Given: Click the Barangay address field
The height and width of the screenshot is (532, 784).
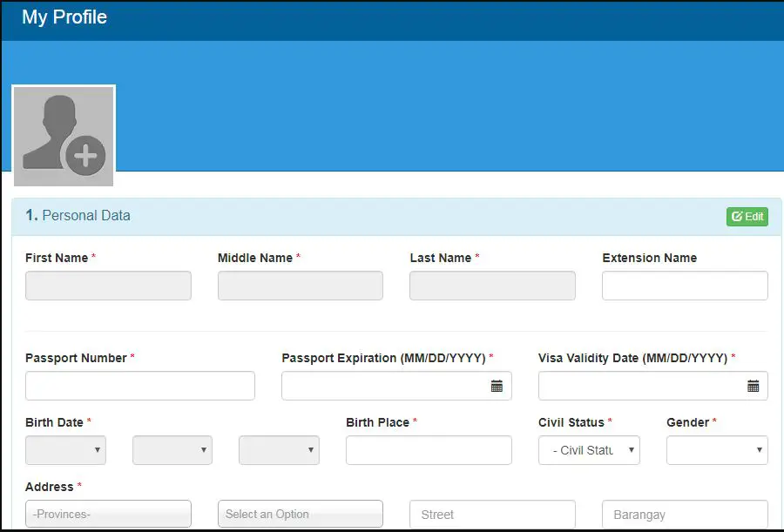Looking at the screenshot, I should [x=685, y=515].
